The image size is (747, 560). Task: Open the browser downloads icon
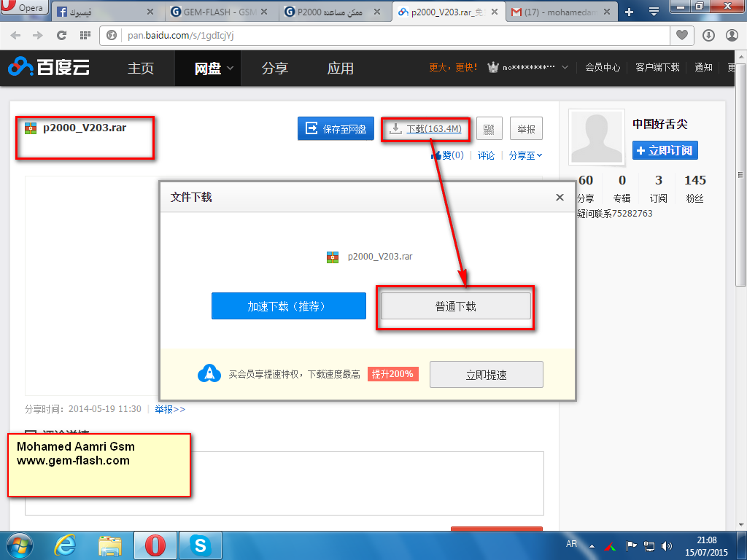(x=708, y=35)
